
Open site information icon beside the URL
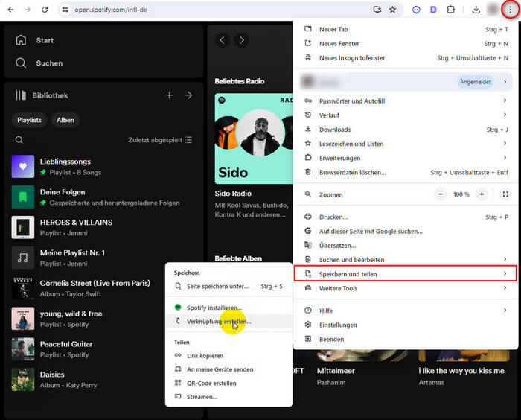[65, 10]
